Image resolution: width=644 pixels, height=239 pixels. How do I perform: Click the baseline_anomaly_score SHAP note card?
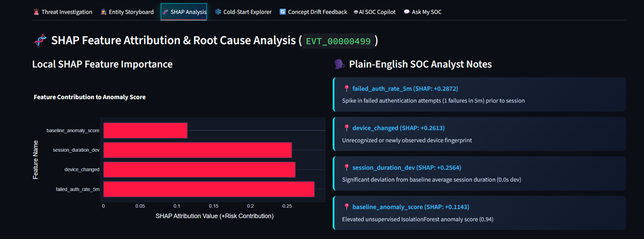(x=480, y=213)
